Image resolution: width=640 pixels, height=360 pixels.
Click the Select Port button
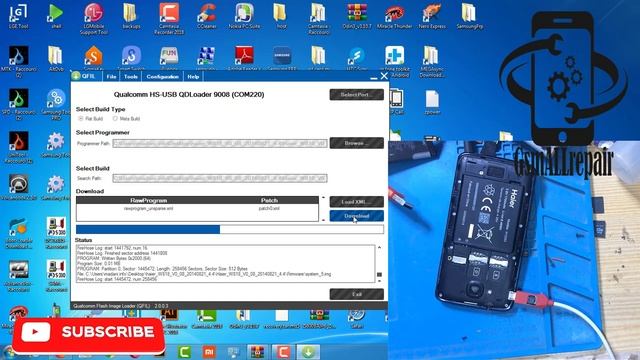[357, 94]
